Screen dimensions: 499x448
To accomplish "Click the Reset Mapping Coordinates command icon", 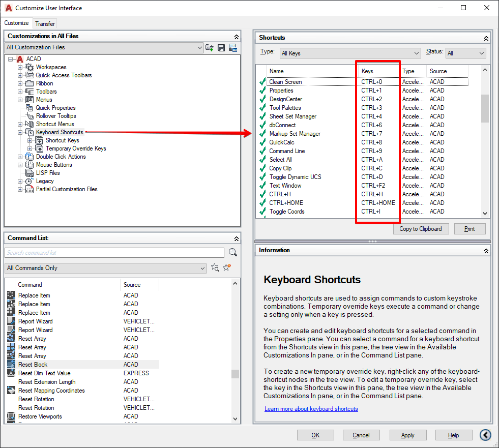I will (11, 390).
